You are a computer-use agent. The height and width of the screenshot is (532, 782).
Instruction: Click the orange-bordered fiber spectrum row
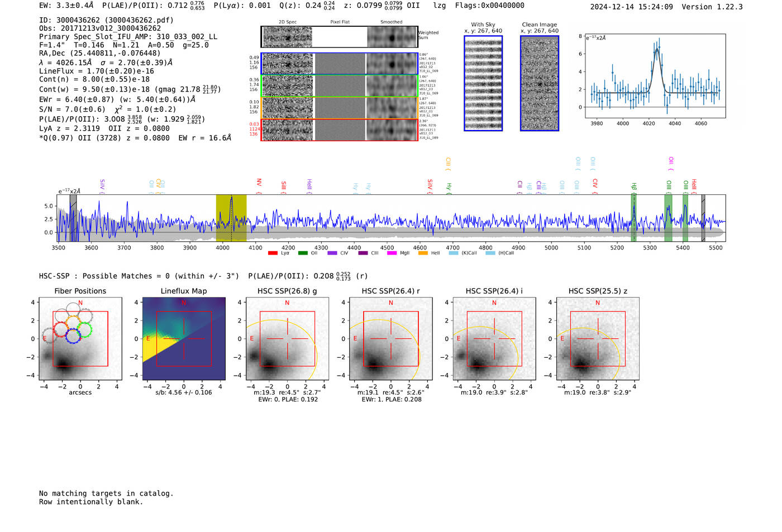click(340, 108)
